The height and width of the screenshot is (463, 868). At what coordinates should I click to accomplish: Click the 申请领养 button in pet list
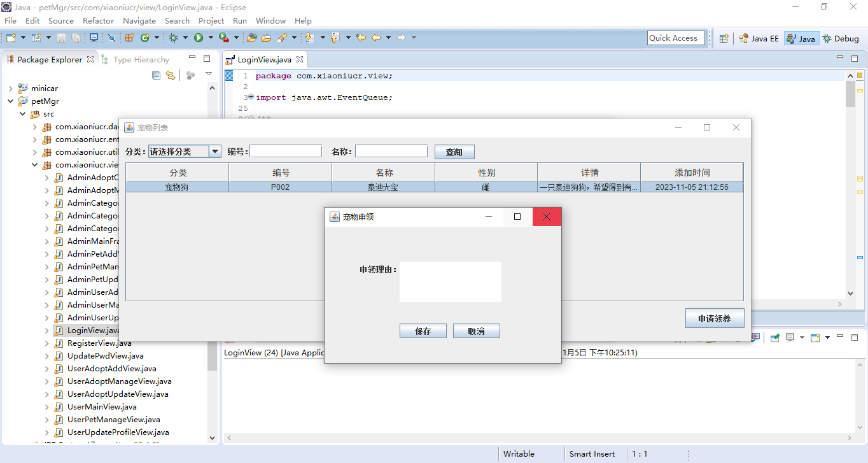pos(715,318)
